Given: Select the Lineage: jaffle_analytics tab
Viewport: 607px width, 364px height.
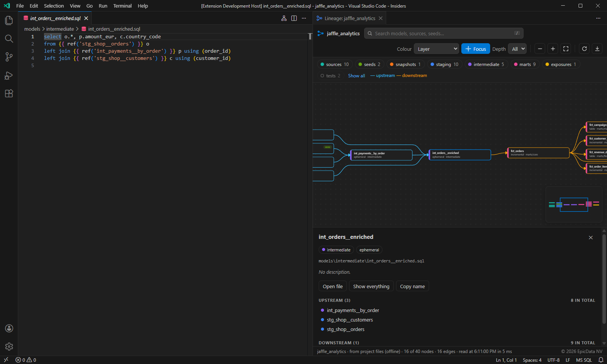Looking at the screenshot, I should click(x=349, y=18).
